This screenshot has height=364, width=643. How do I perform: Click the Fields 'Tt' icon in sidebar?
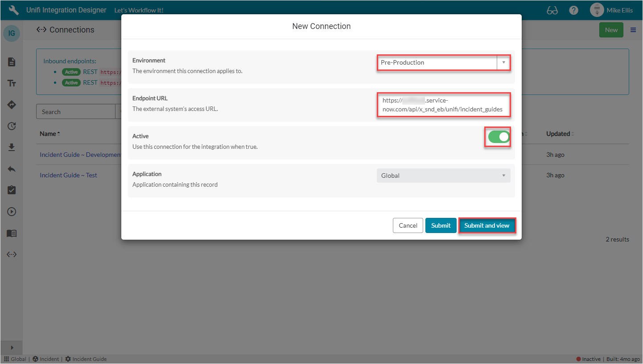(12, 83)
